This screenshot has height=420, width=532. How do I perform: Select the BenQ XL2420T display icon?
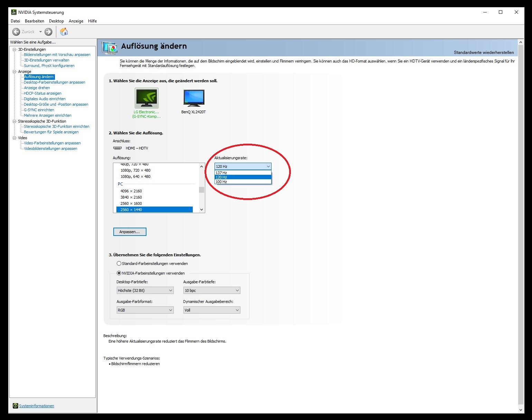(x=194, y=98)
